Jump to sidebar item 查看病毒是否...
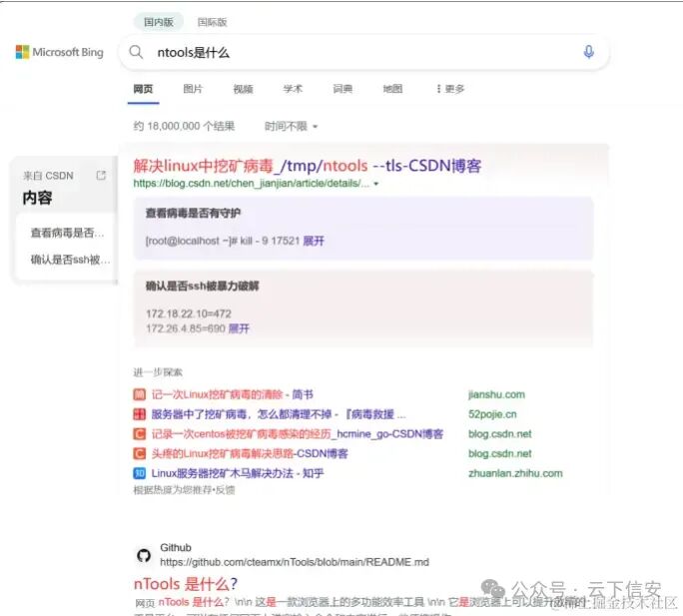 tap(67, 233)
